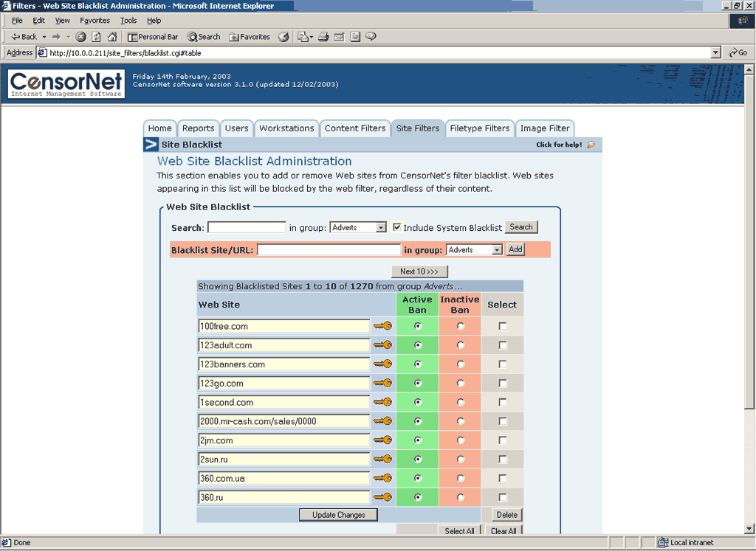756x551 pixels.
Task: Open Click for help icon
Action: coord(591,145)
